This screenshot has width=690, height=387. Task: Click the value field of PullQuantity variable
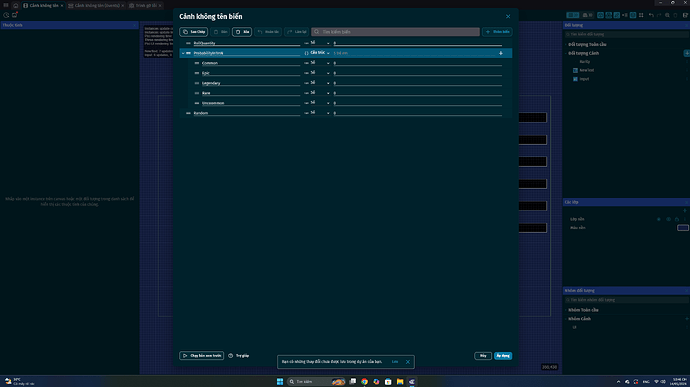point(418,43)
